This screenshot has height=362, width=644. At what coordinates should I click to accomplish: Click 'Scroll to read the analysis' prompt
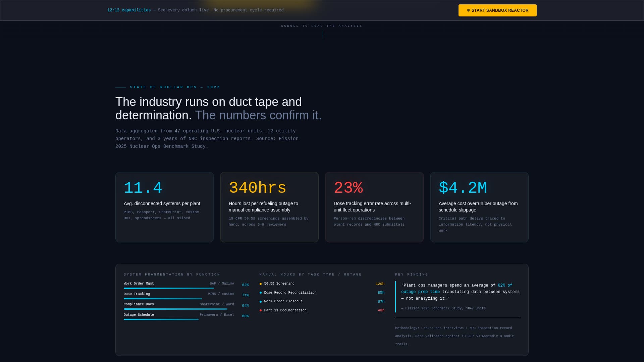point(322,26)
